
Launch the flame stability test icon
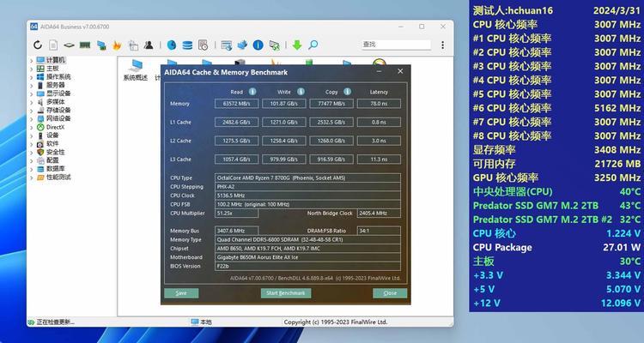117,45
